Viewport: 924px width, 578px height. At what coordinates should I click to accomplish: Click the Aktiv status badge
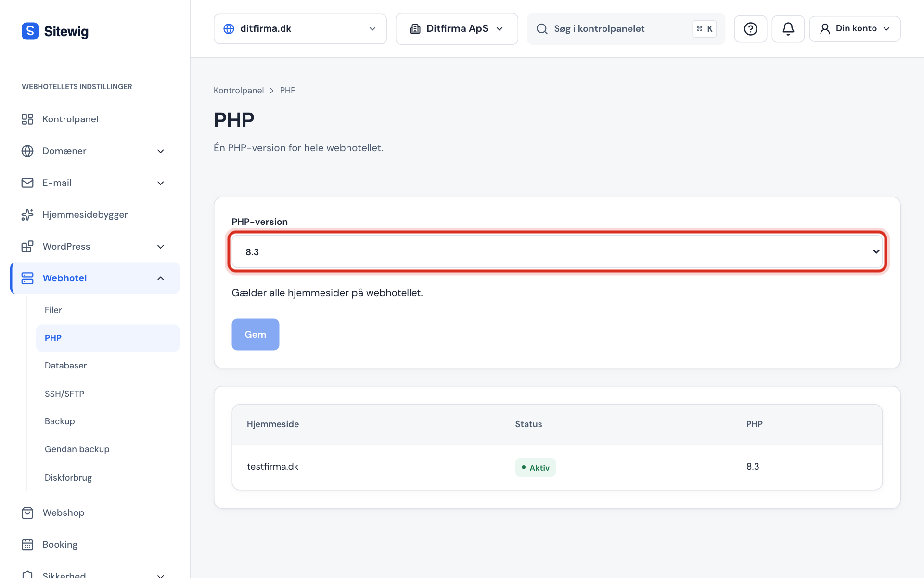click(x=535, y=467)
